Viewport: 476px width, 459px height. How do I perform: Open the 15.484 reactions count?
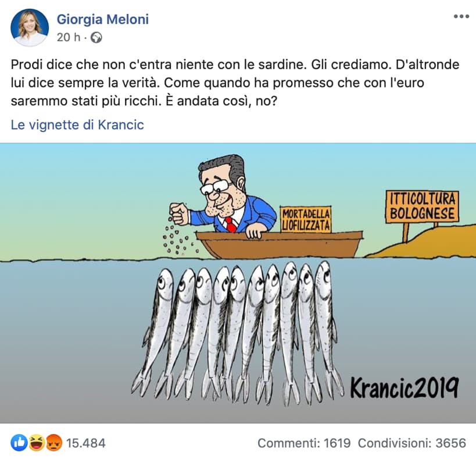pos(86,443)
